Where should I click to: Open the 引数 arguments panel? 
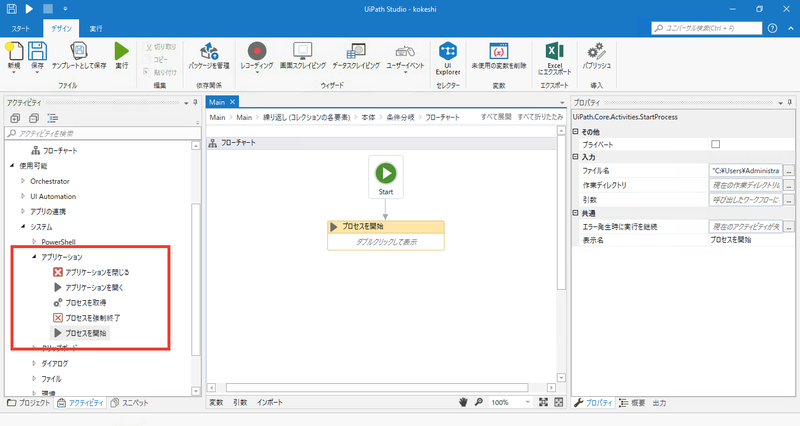click(240, 403)
